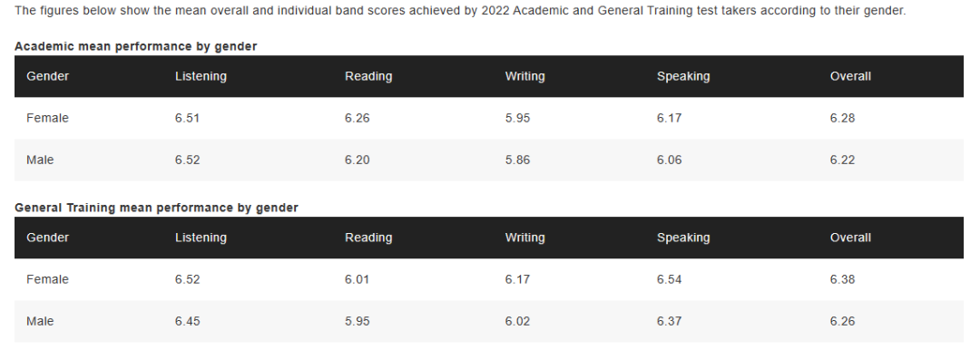Select General Training Female writing score 6.17
Screen dimensions: 980x350
tap(517, 279)
